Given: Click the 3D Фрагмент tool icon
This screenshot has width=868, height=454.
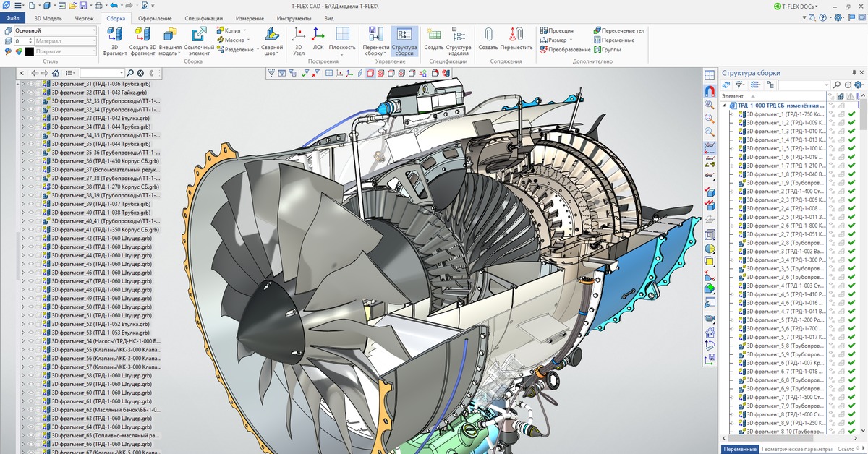Looking at the screenshot, I should (x=114, y=35).
